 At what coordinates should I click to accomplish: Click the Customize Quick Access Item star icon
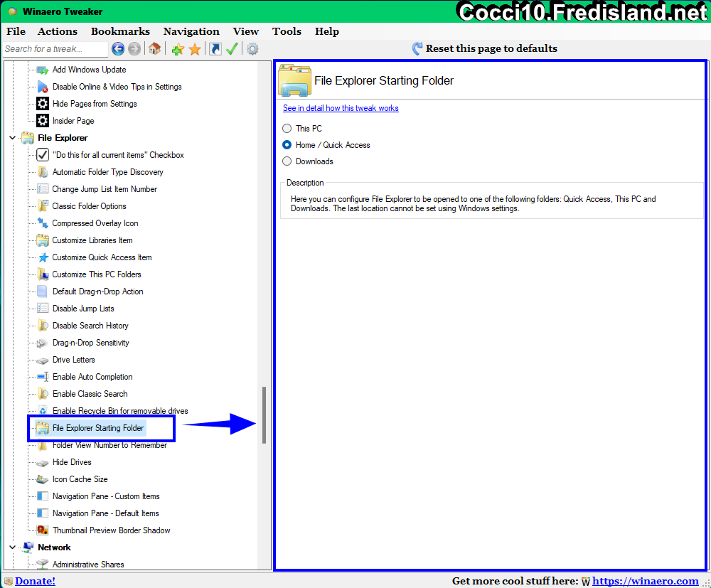[43, 257]
